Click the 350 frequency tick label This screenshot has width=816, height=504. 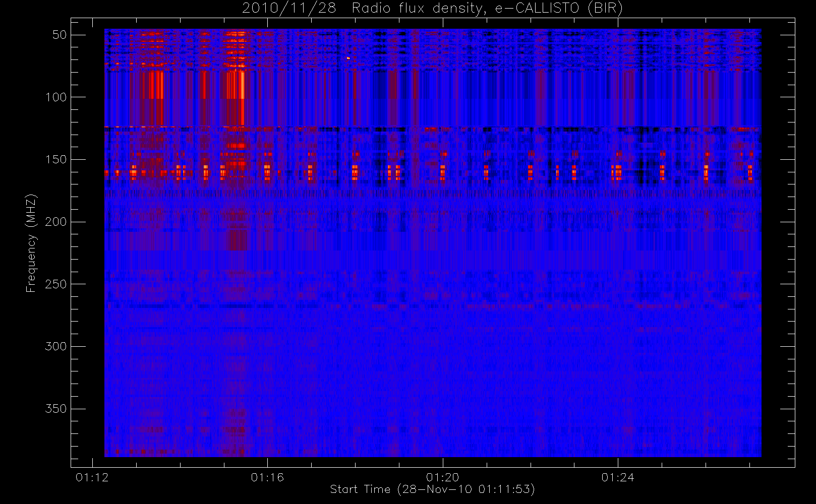pos(56,409)
